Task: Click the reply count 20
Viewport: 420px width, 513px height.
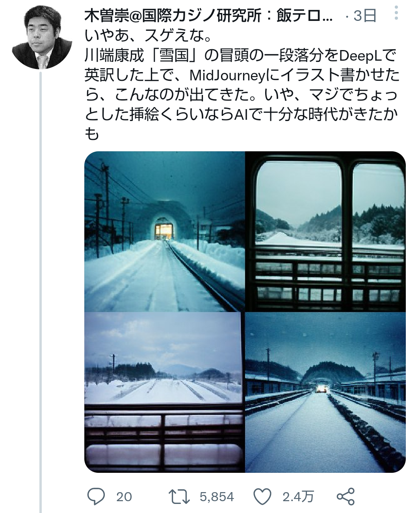Action: [x=124, y=497]
